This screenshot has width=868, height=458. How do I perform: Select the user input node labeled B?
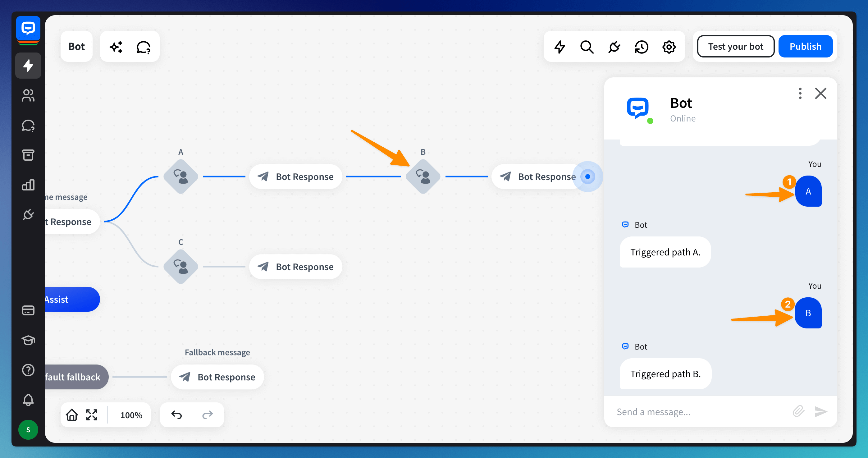point(423,176)
